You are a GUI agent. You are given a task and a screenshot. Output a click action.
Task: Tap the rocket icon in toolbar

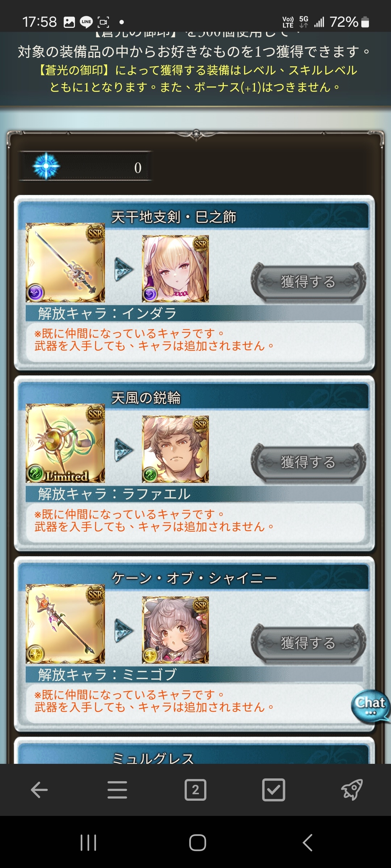352,790
